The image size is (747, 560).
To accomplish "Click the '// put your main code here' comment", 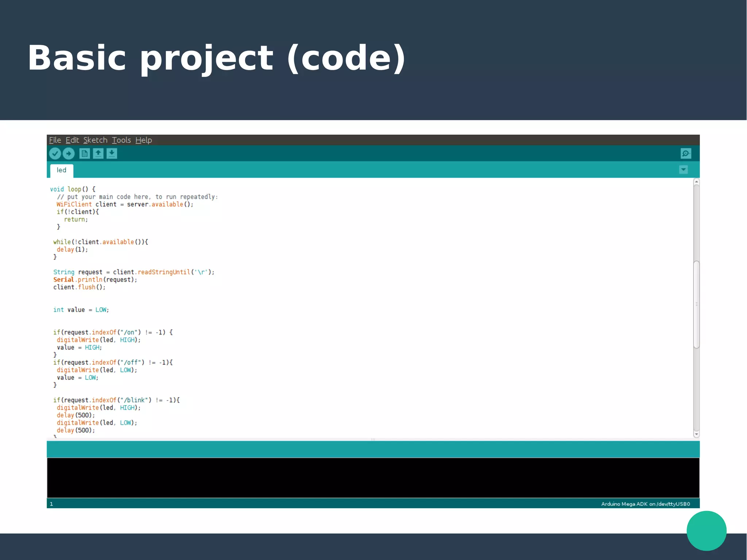I will click(x=137, y=197).
